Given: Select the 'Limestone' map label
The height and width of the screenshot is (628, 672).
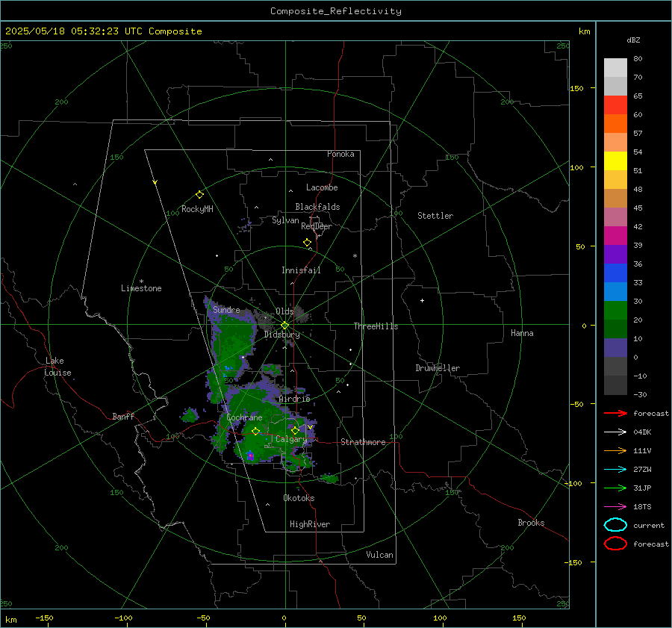Looking at the screenshot, I should tap(141, 288).
